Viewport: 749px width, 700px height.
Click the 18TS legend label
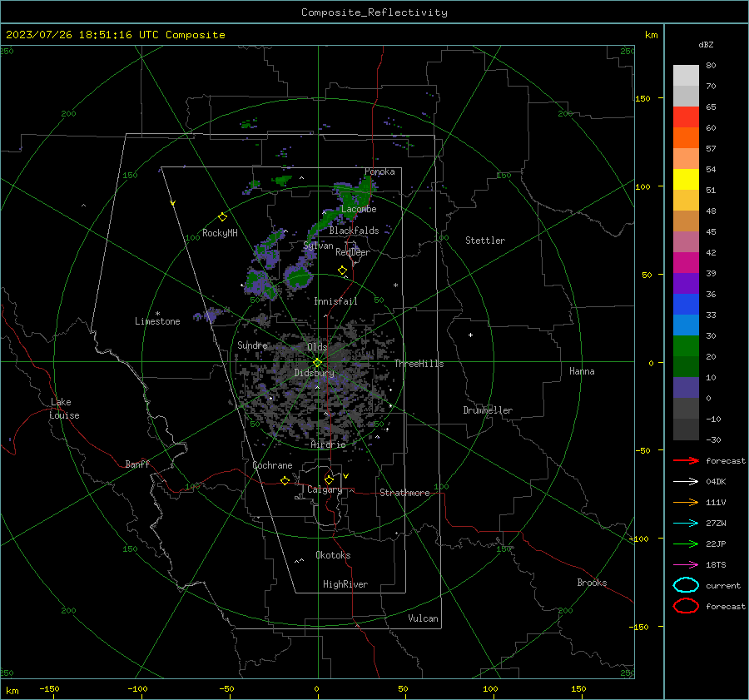(716, 565)
